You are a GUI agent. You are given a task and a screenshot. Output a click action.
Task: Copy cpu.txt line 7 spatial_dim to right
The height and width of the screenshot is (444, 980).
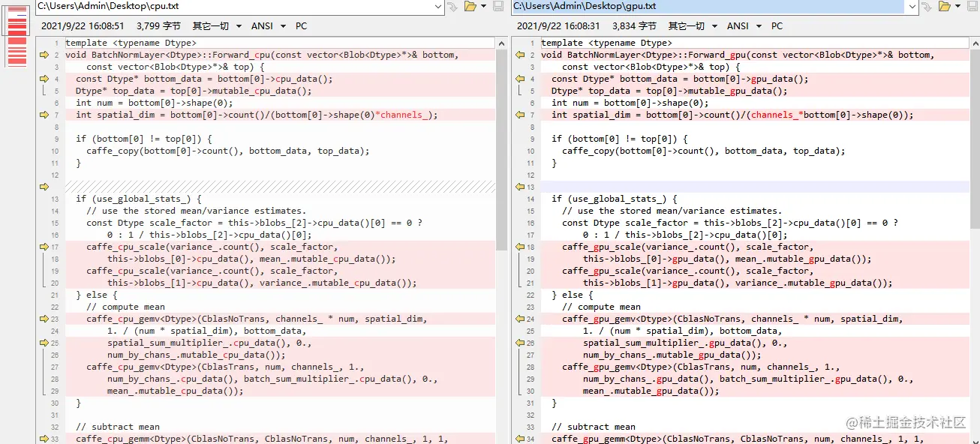coord(43,115)
